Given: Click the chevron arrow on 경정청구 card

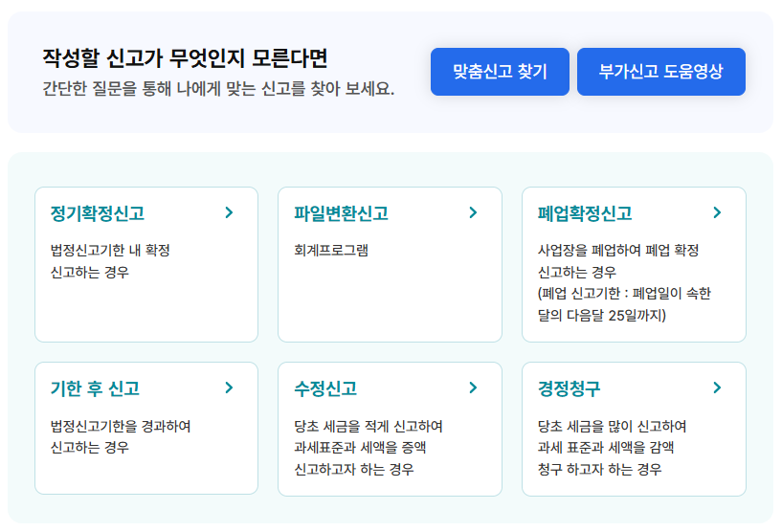Looking at the screenshot, I should click(x=717, y=388).
